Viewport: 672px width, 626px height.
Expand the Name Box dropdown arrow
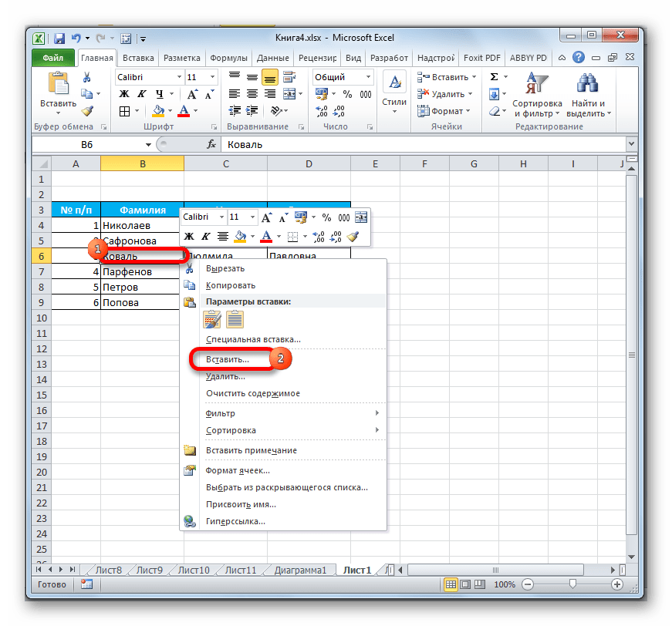(x=149, y=144)
